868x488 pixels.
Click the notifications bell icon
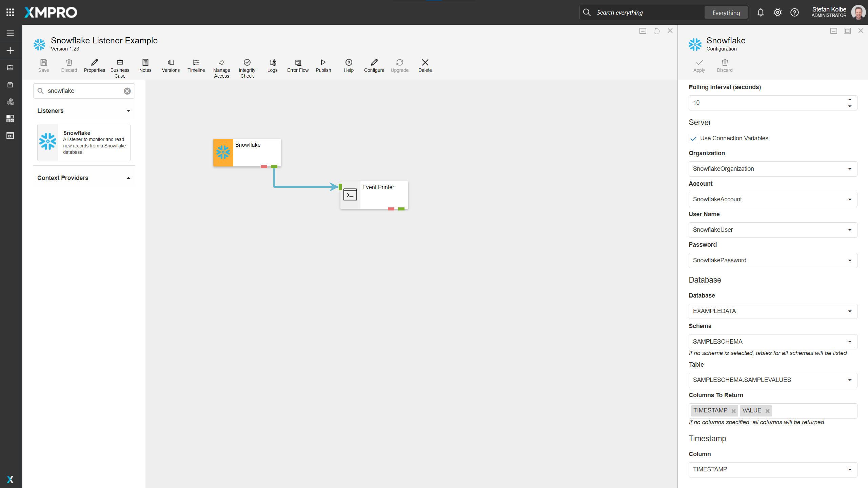coord(761,13)
